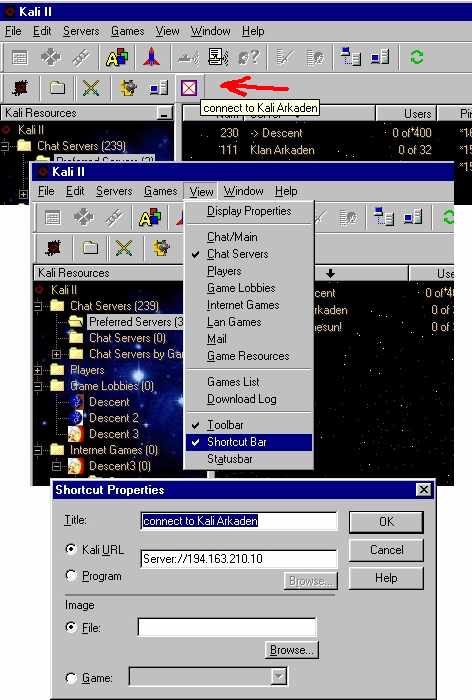
Task: Click the network tree computers icon, rear toolbar
Action: (x=351, y=57)
